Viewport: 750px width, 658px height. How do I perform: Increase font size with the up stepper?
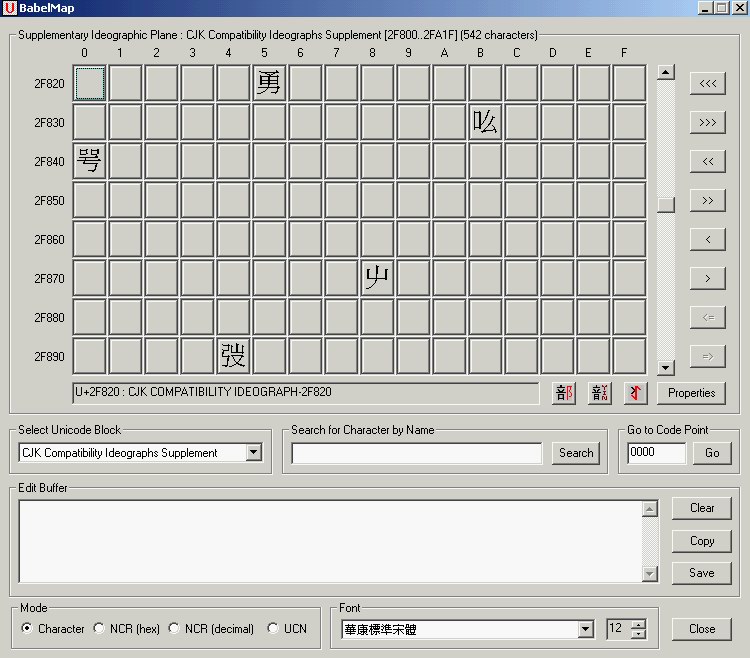click(638, 624)
